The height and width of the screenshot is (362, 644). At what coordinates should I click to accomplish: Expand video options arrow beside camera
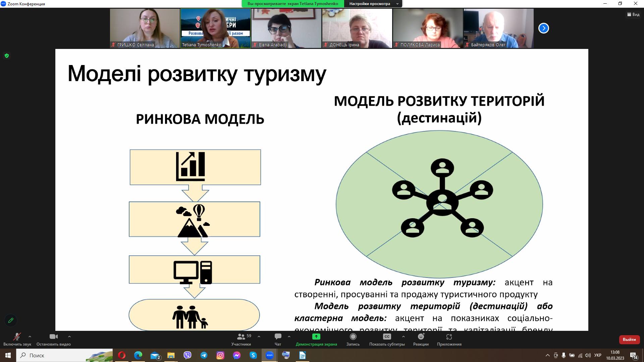(x=69, y=337)
